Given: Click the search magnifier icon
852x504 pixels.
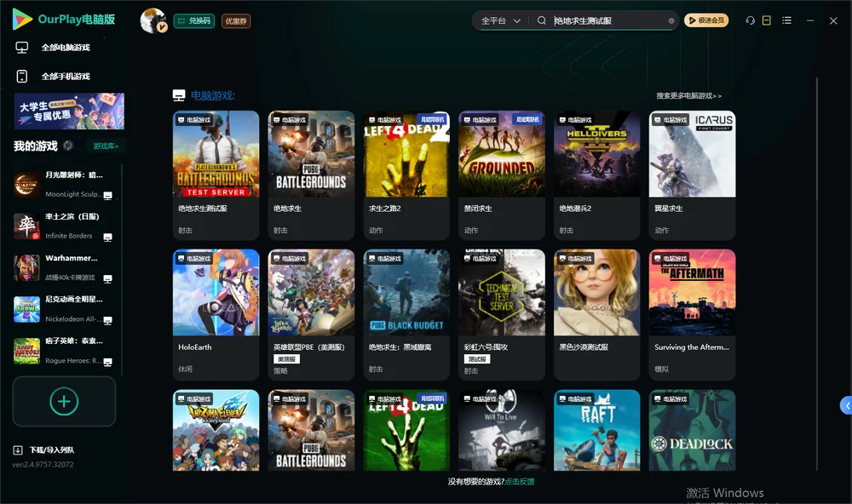Looking at the screenshot, I should (541, 20).
